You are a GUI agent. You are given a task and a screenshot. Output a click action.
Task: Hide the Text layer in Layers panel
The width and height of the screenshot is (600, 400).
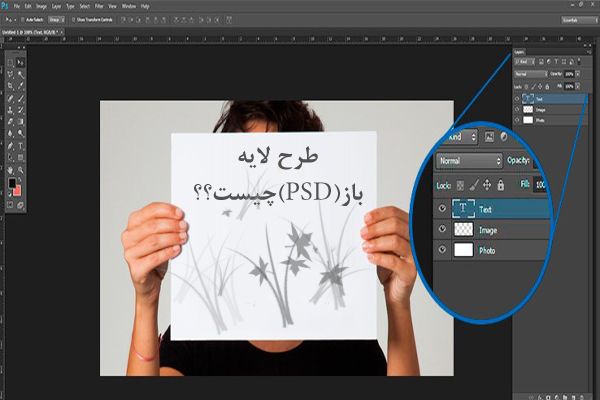coord(517,99)
